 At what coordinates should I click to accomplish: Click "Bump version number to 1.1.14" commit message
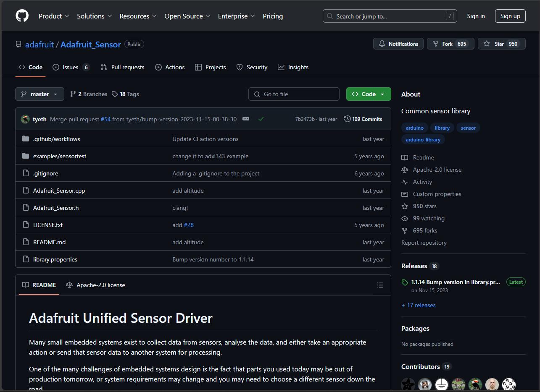click(x=213, y=259)
